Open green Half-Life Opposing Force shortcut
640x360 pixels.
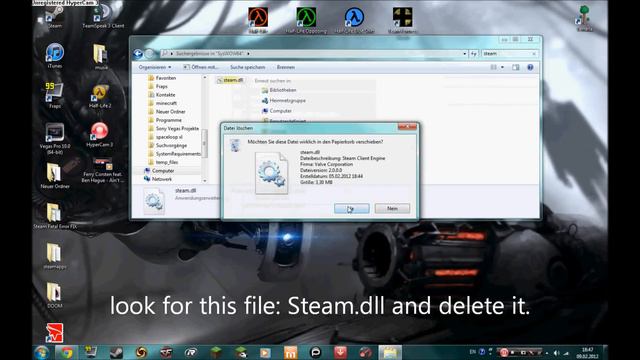306,20
